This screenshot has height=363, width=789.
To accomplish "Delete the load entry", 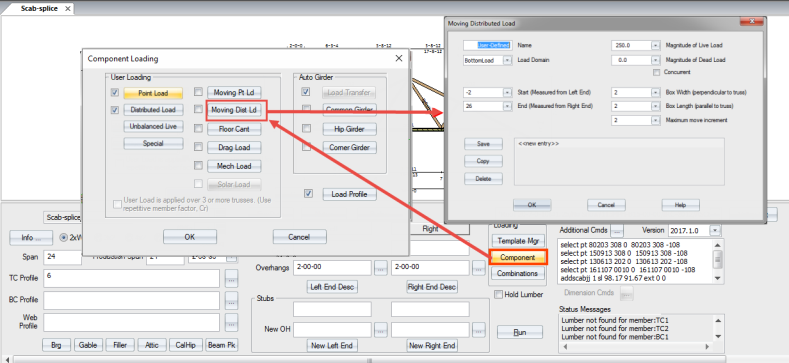I will pyautogui.click(x=483, y=179).
